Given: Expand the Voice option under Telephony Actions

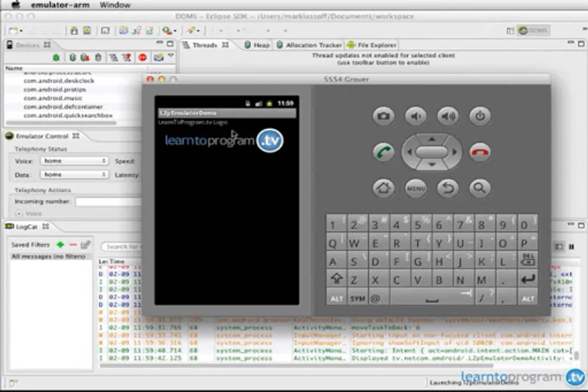Looking at the screenshot, I should (19, 213).
